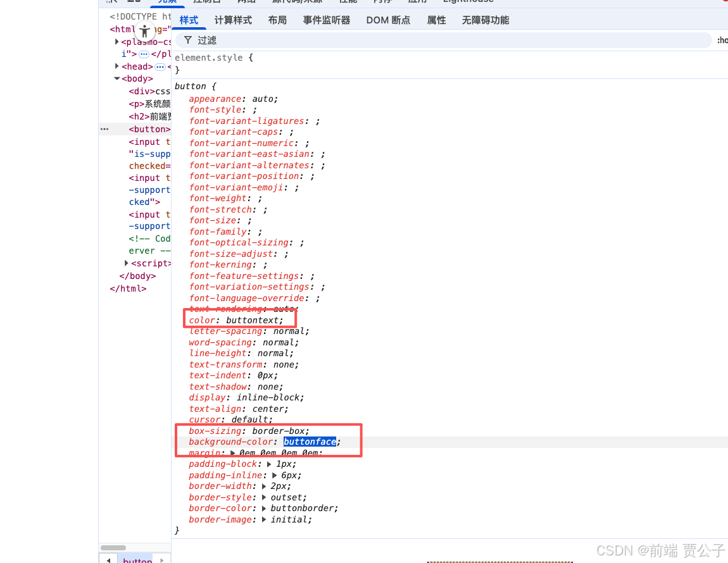Open the DOM 断点 breakpoints tab

(x=388, y=20)
